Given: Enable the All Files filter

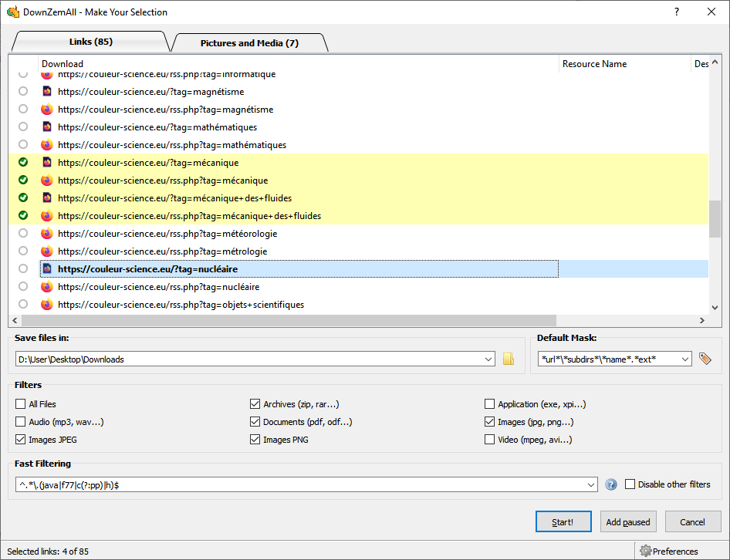Looking at the screenshot, I should 21,403.
